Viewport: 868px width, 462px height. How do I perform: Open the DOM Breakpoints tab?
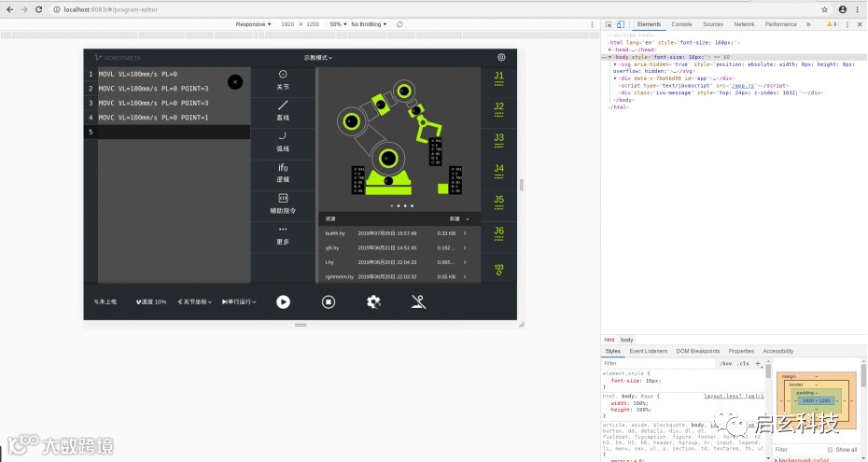point(697,351)
